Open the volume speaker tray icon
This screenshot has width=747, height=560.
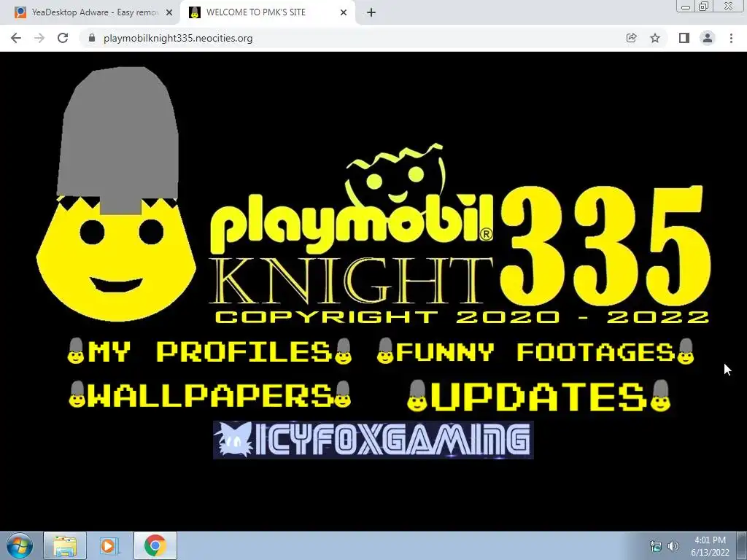pos(673,546)
